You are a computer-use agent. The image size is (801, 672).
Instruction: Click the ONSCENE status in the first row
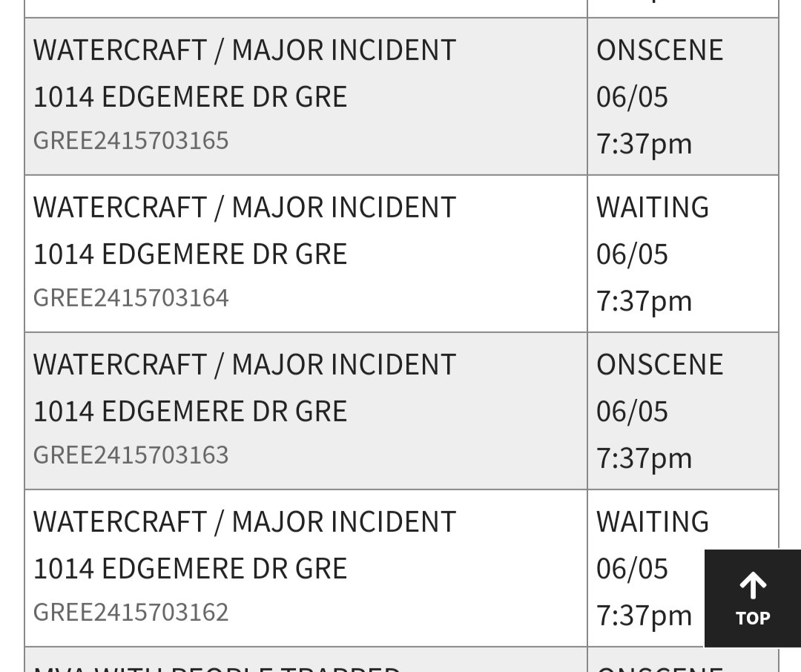(659, 50)
